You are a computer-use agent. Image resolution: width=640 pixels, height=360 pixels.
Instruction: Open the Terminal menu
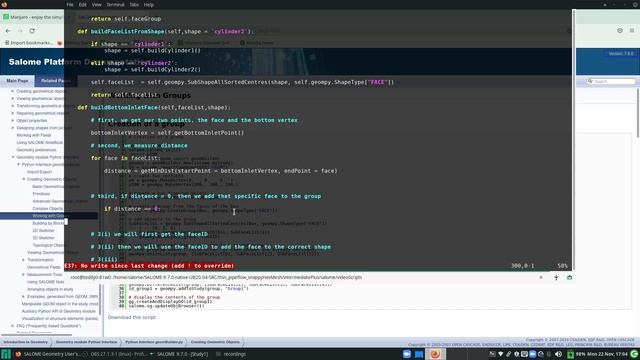(x=115, y=5)
